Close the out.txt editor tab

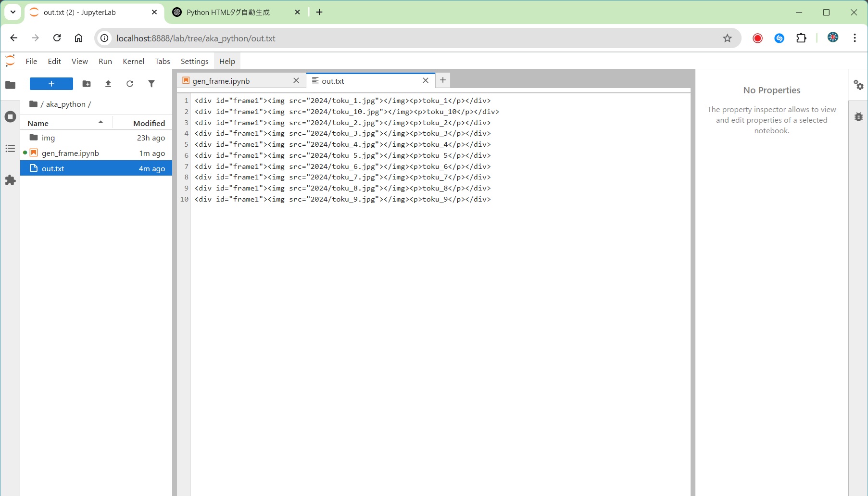(426, 80)
